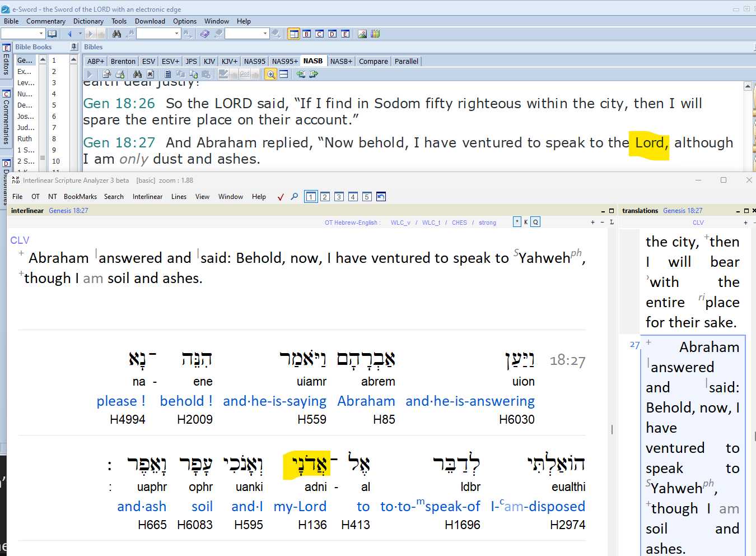Viewport: 756px width, 556px height.
Task: Click the strong link in interlinear header
Action: click(487, 223)
